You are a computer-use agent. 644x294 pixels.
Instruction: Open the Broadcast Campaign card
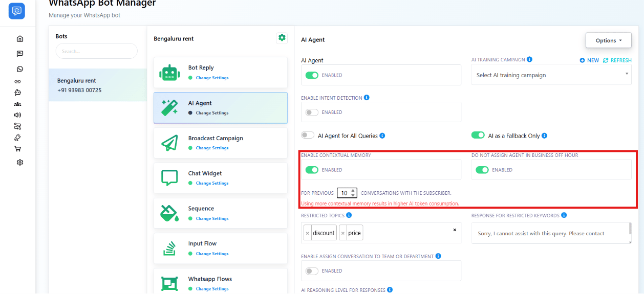[221, 143]
